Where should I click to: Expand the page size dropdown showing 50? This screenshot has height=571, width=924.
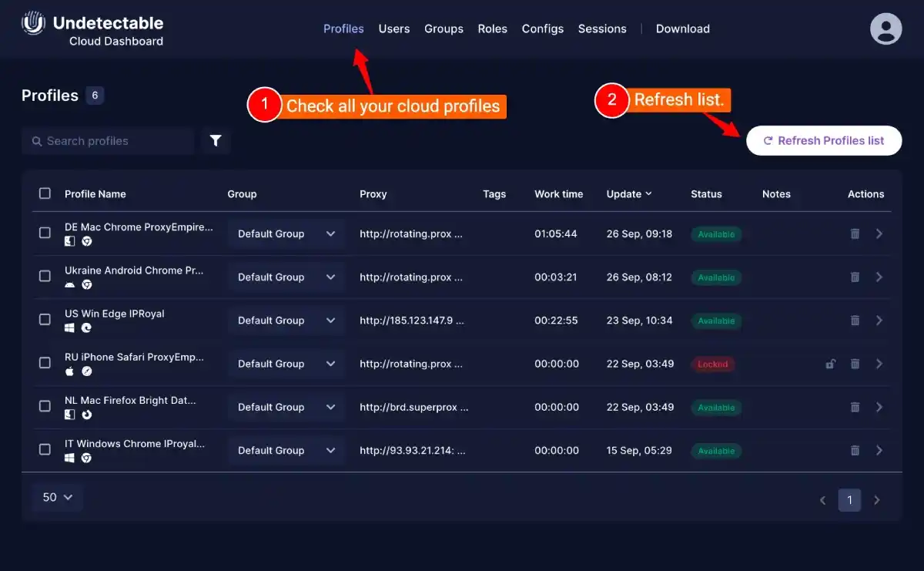(56, 497)
